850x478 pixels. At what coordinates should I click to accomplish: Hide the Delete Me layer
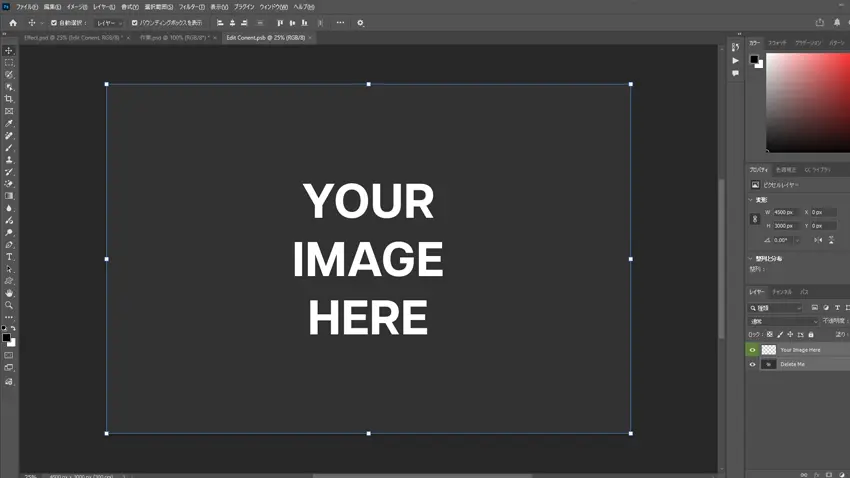752,364
